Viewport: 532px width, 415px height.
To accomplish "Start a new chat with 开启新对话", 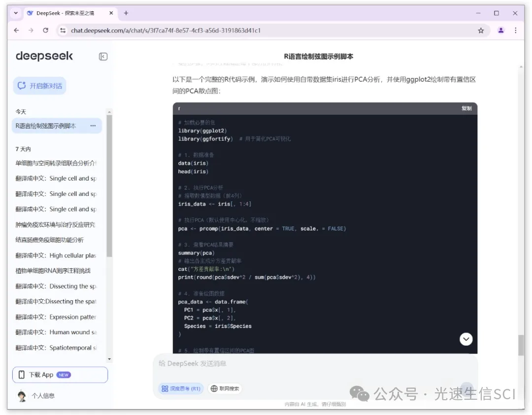I will click(x=40, y=86).
